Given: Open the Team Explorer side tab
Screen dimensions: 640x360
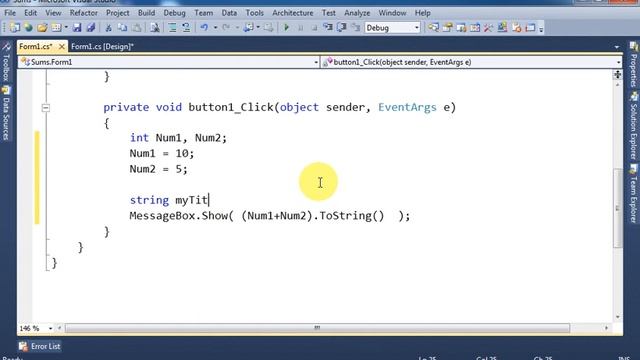Looking at the screenshot, I should pyautogui.click(x=633, y=193).
